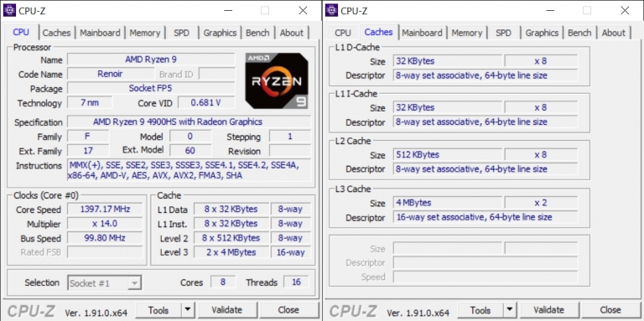Click the Tools button in left window

coord(158,310)
